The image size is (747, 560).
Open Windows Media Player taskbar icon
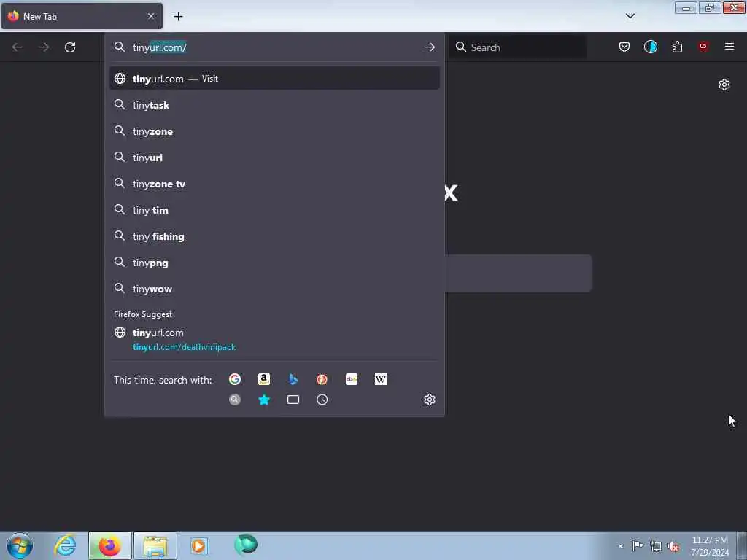click(x=199, y=545)
